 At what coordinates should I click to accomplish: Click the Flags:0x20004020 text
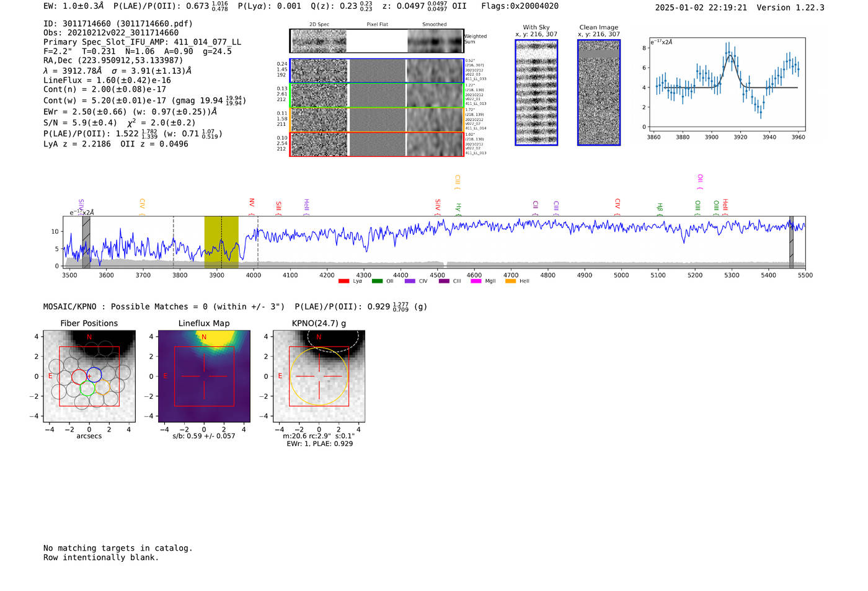(x=520, y=6)
